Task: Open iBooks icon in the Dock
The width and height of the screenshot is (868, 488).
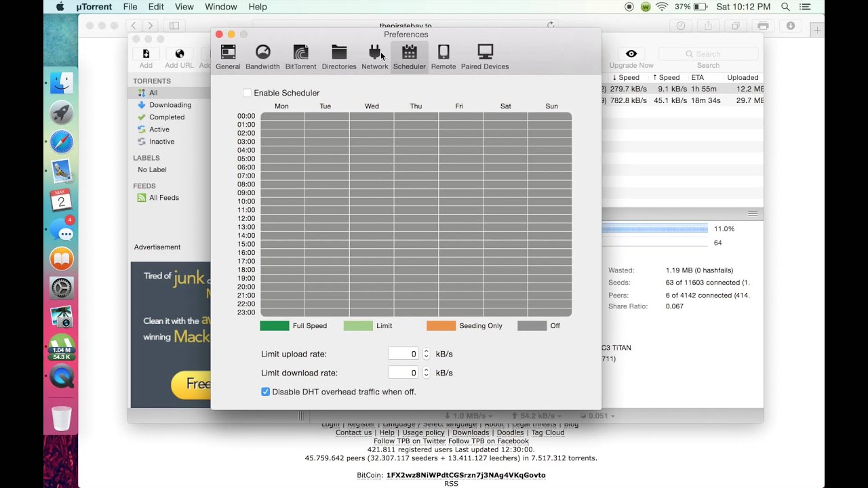Action: [x=62, y=259]
